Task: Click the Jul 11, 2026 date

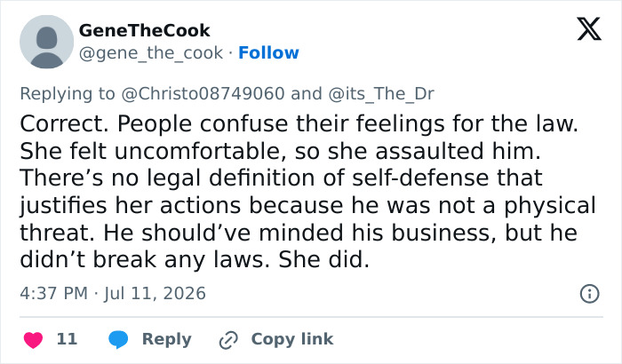Action: click(155, 294)
